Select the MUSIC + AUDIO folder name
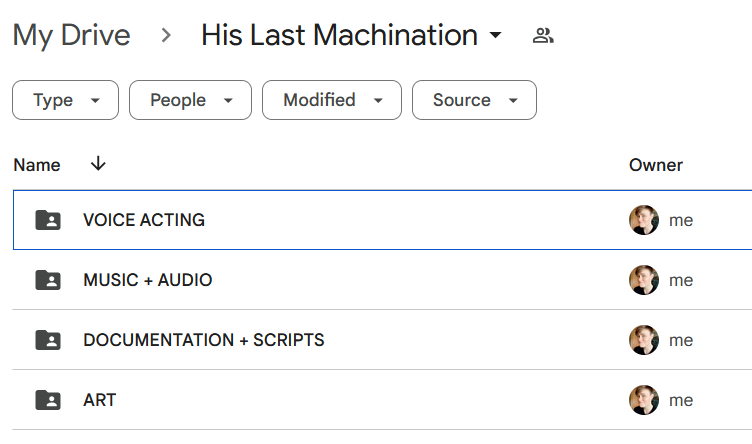 tap(148, 280)
